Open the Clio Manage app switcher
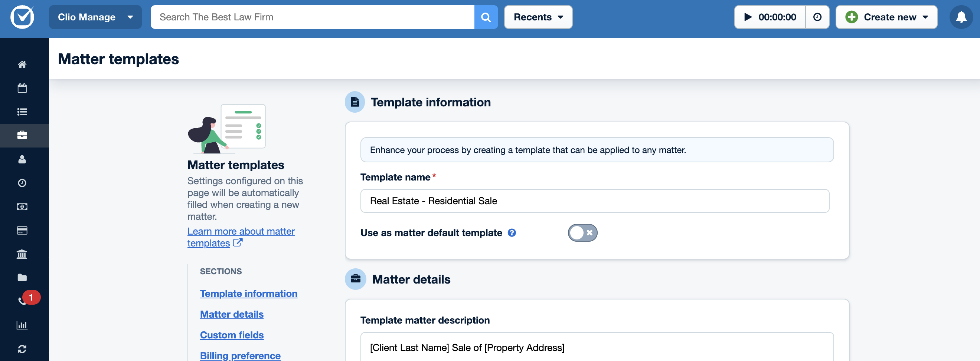This screenshot has height=361, width=980. click(95, 17)
